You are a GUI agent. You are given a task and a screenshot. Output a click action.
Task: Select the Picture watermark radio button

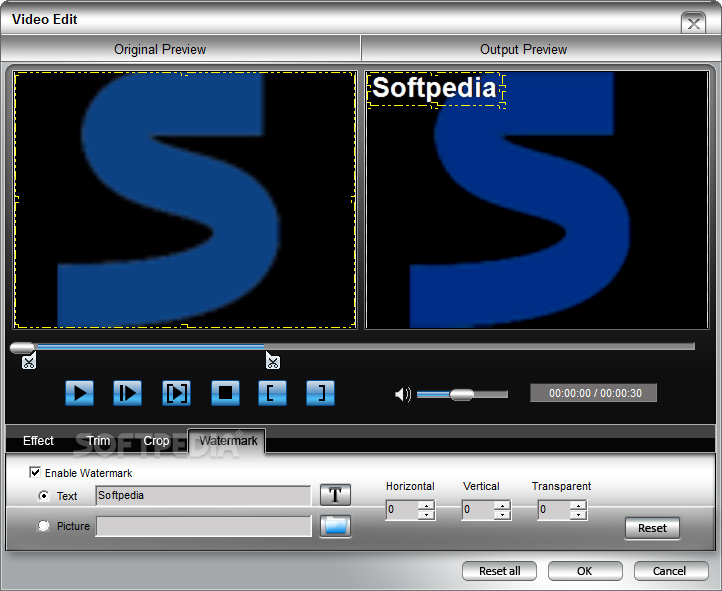coord(43,526)
